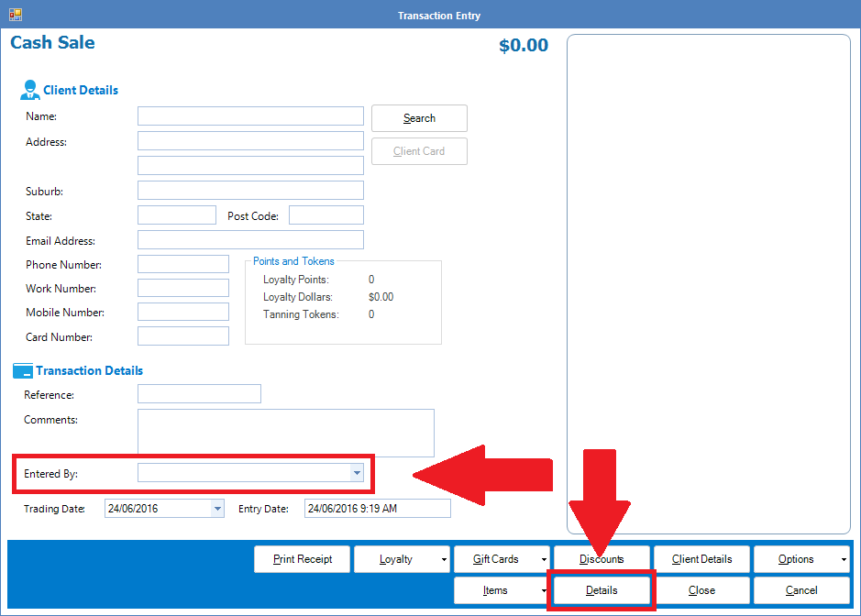Open the Options dropdown arrow

(844, 559)
